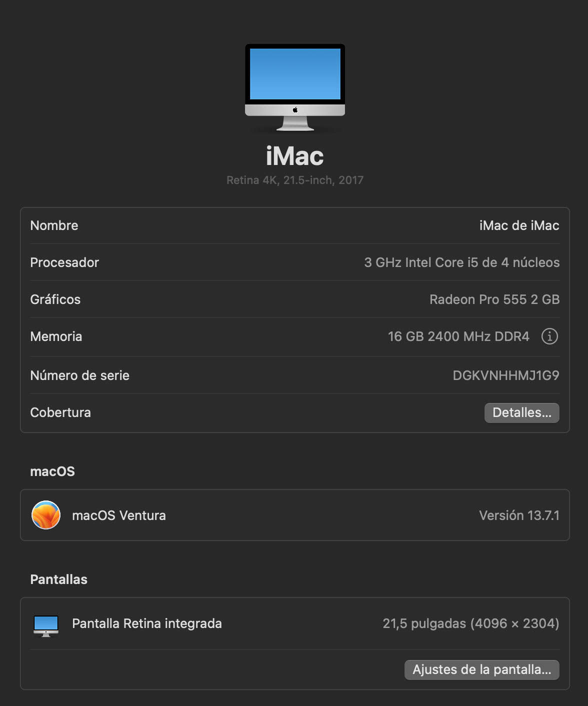Click the macOS Ventura logo icon
The width and height of the screenshot is (588, 706).
pos(46,515)
